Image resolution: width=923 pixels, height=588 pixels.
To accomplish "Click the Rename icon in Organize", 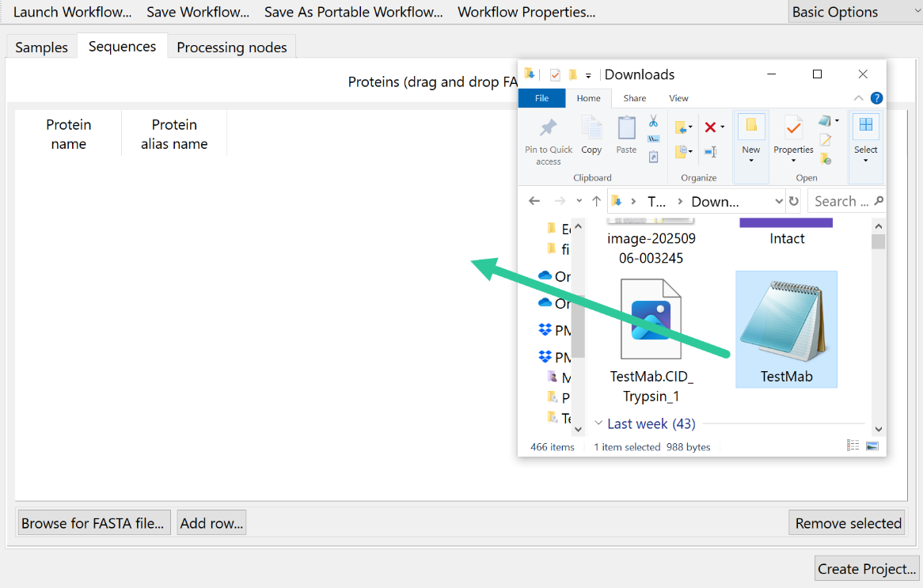I will [x=711, y=153].
